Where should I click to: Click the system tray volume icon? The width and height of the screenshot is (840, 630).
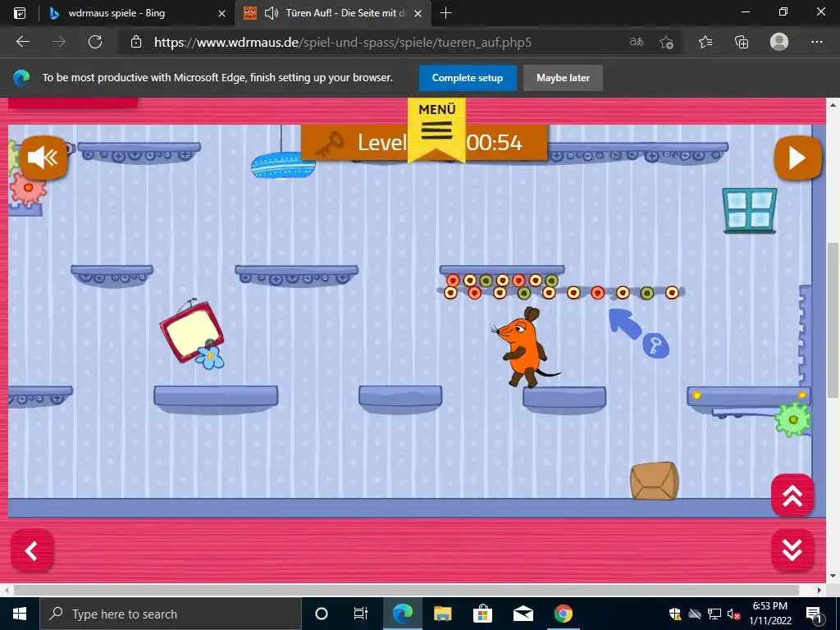[733, 614]
